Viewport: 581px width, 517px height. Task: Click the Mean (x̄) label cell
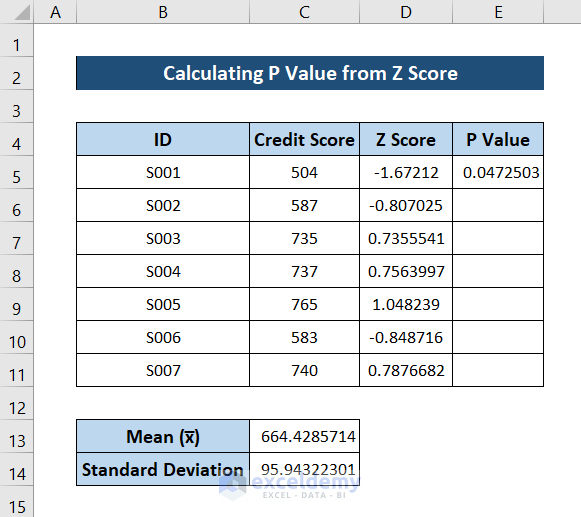[x=163, y=436]
